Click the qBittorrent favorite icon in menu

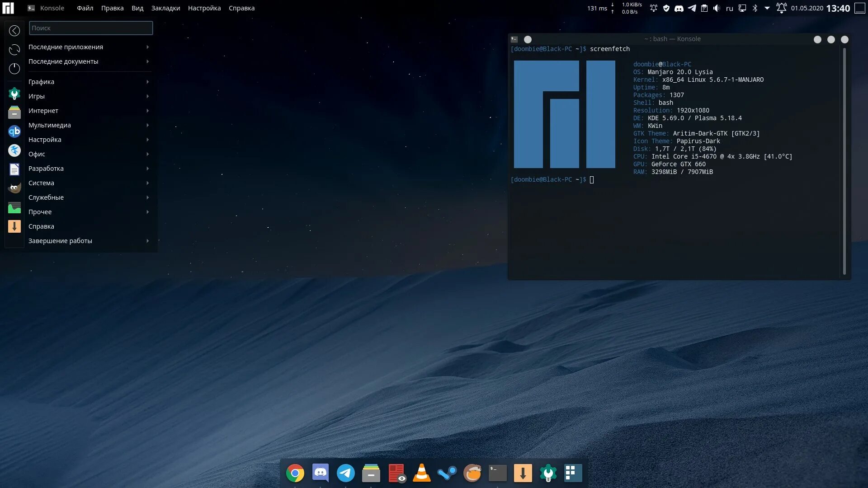coord(14,131)
